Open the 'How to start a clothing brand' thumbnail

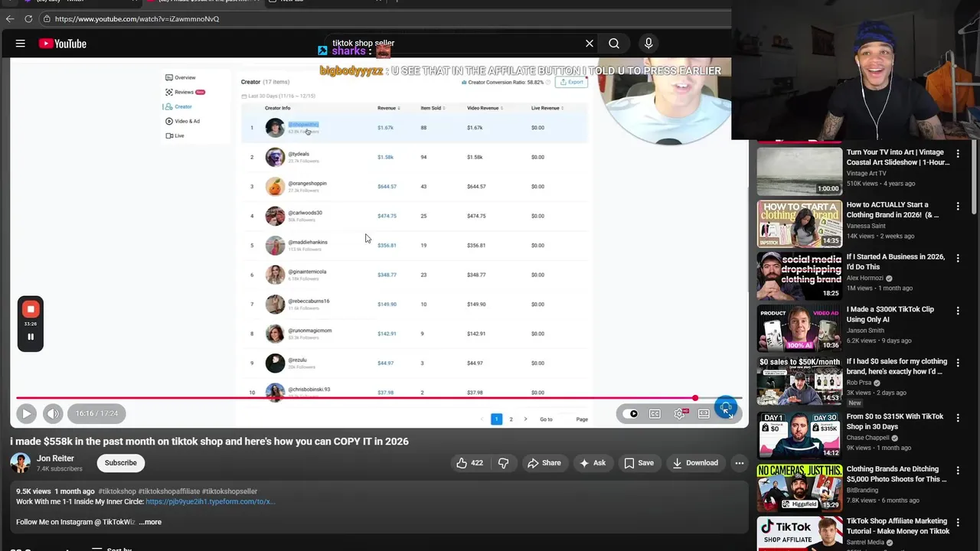(x=799, y=223)
